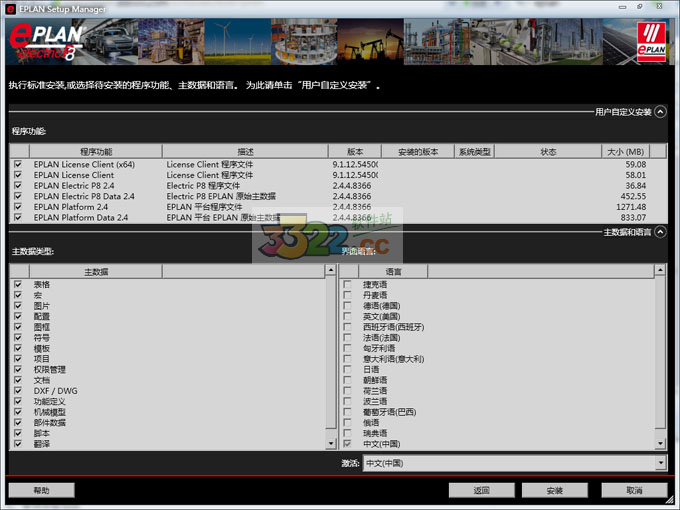Check the 日语 language option
The width and height of the screenshot is (680, 510).
tap(347, 369)
